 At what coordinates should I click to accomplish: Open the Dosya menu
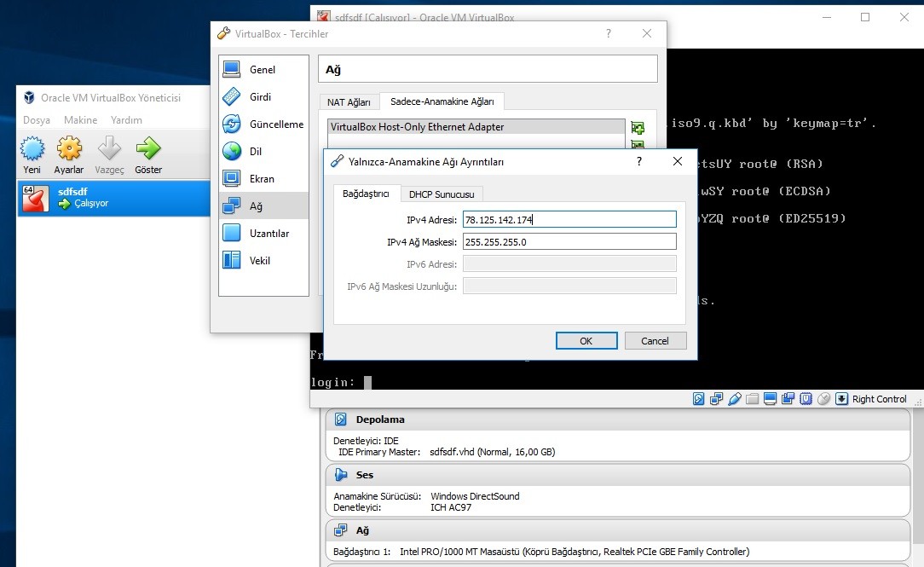[37, 120]
